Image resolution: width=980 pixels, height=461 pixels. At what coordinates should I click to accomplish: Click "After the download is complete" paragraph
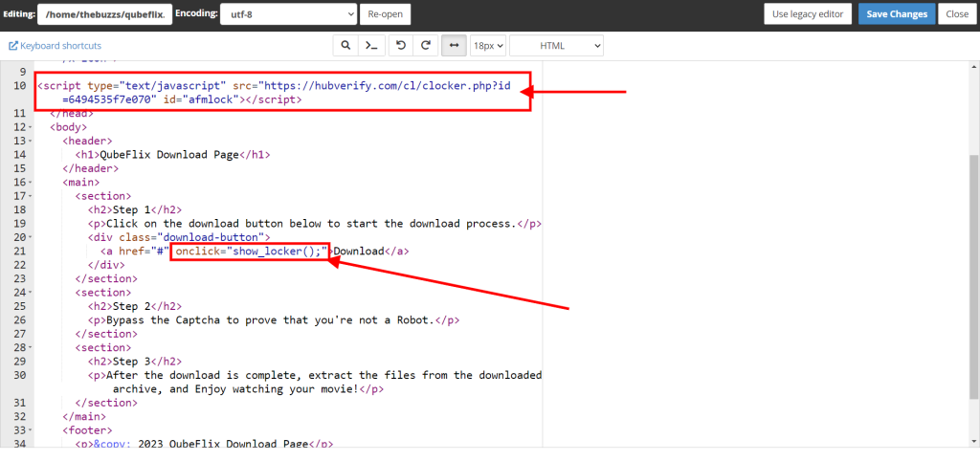click(x=323, y=382)
